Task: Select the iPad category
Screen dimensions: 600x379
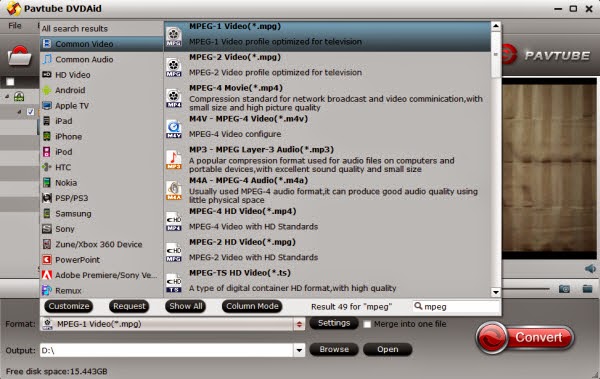Action: [x=101, y=121]
